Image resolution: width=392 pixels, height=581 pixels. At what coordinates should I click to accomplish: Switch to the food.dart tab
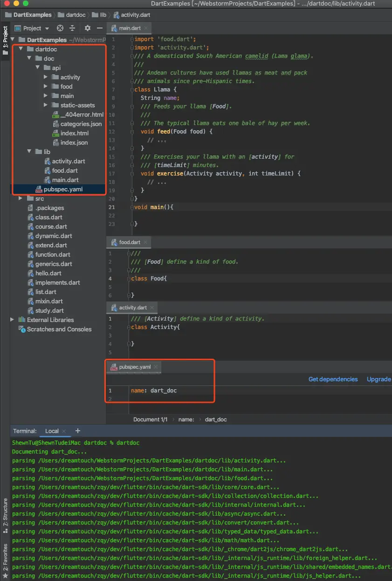(129, 242)
